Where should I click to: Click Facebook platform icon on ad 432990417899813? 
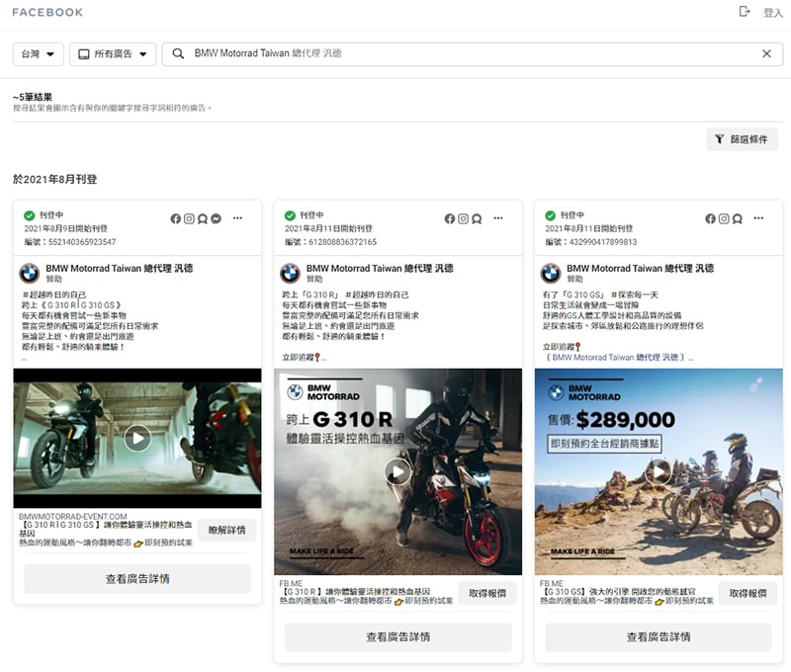coord(710,218)
